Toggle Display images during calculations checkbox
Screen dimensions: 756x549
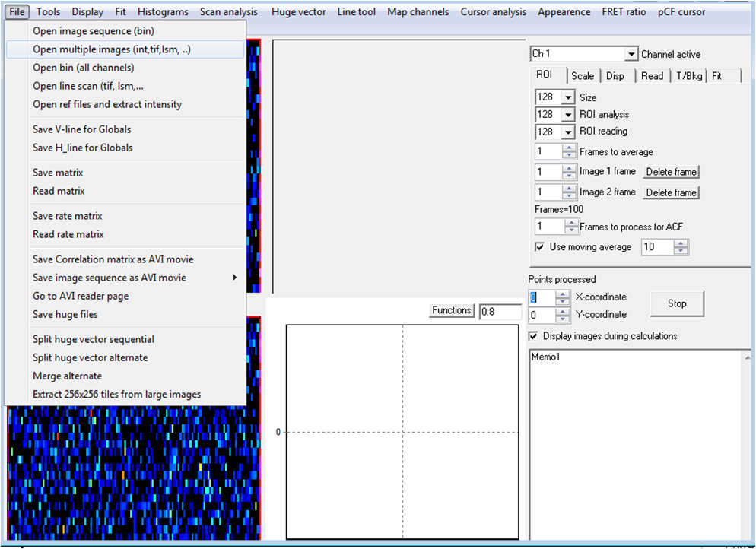click(533, 336)
